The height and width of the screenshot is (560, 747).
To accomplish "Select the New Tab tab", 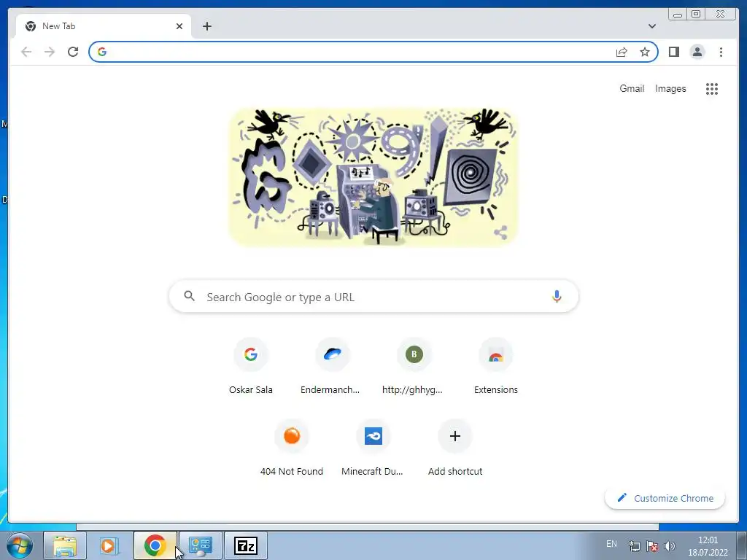I will [x=104, y=26].
